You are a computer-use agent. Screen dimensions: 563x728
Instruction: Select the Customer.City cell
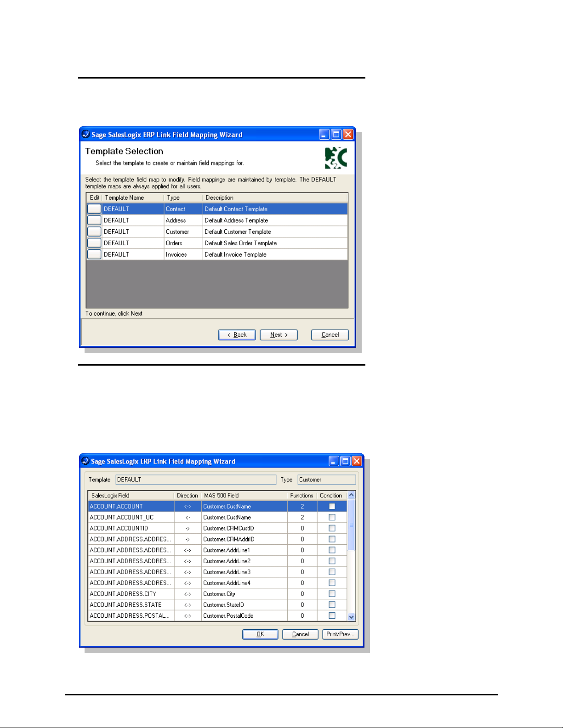coord(244,594)
